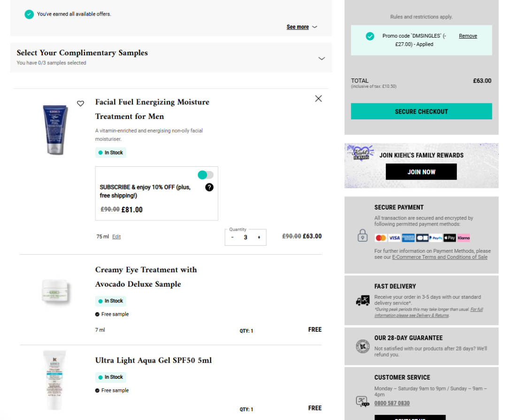
Task: Increase quantity with plus button
Action: 259,238
